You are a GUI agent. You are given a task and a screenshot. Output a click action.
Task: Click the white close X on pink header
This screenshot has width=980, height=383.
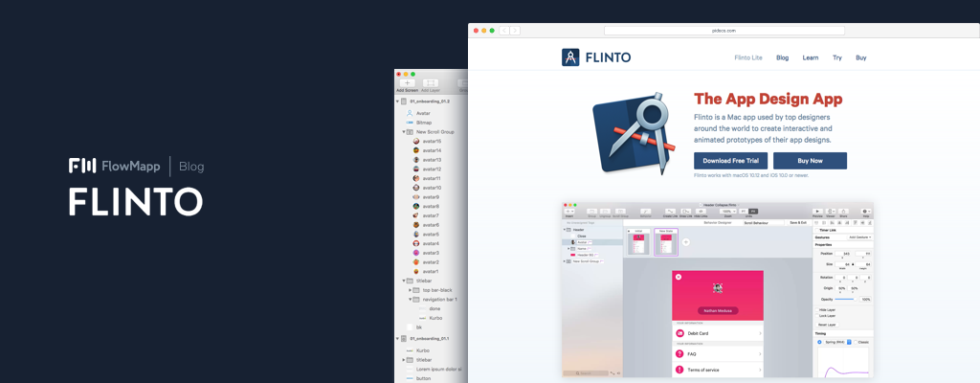tap(679, 276)
